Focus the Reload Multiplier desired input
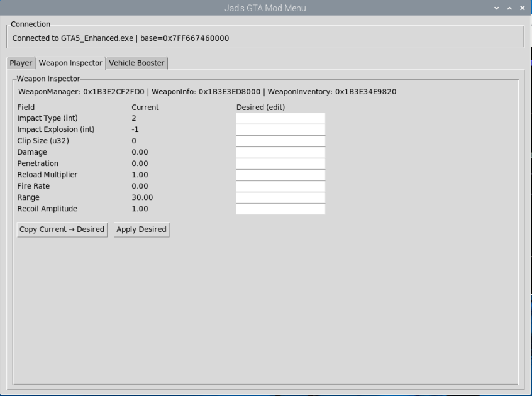The height and width of the screenshot is (396, 532). [280, 174]
